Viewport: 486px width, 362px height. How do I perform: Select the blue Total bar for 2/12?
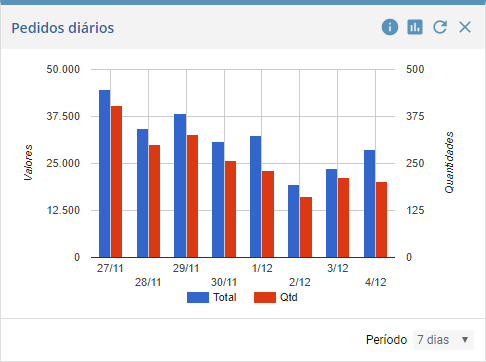pyautogui.click(x=294, y=221)
